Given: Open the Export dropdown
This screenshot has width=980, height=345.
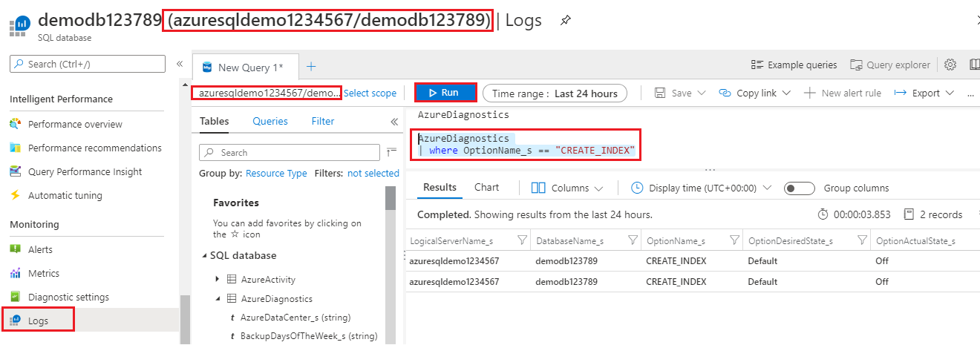Looking at the screenshot, I should [924, 93].
